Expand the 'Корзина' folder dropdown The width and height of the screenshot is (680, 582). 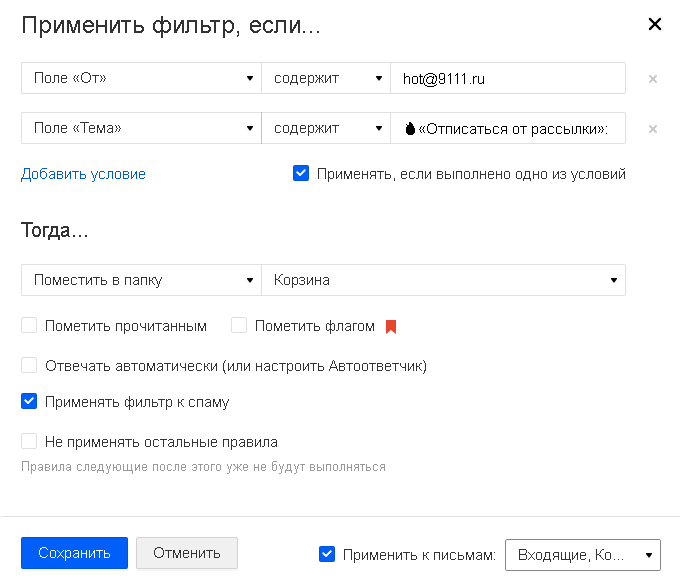443,280
